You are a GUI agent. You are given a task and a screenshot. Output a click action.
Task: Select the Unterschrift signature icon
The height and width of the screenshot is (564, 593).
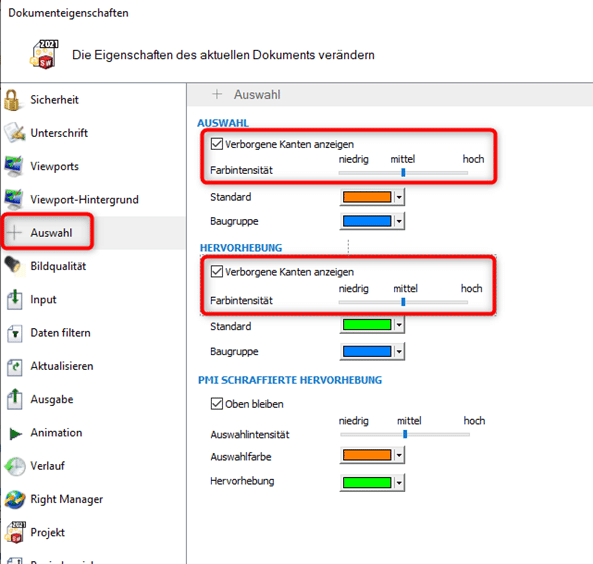[x=14, y=133]
